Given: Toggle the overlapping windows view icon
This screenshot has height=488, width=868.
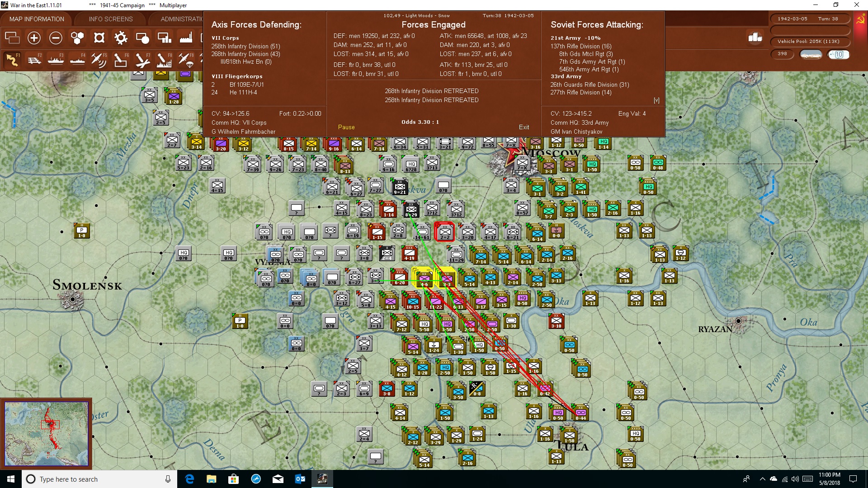Looking at the screenshot, I should coord(12,38).
